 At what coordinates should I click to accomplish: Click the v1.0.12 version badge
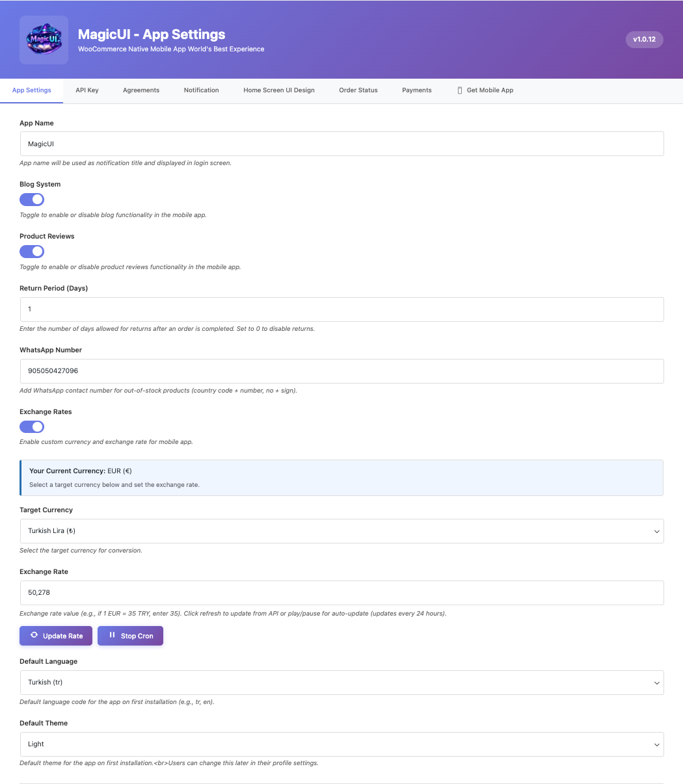tap(644, 40)
